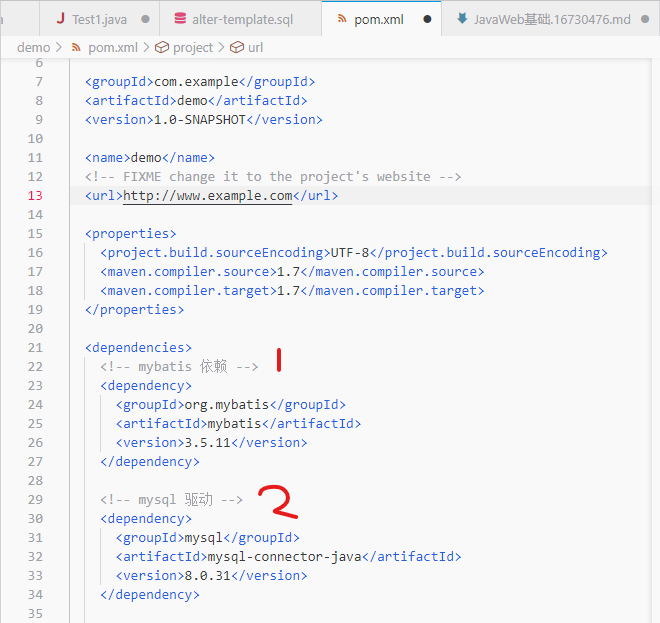The width and height of the screenshot is (660, 623).
Task: Click line number 30 in the gutter
Action: 35,519
